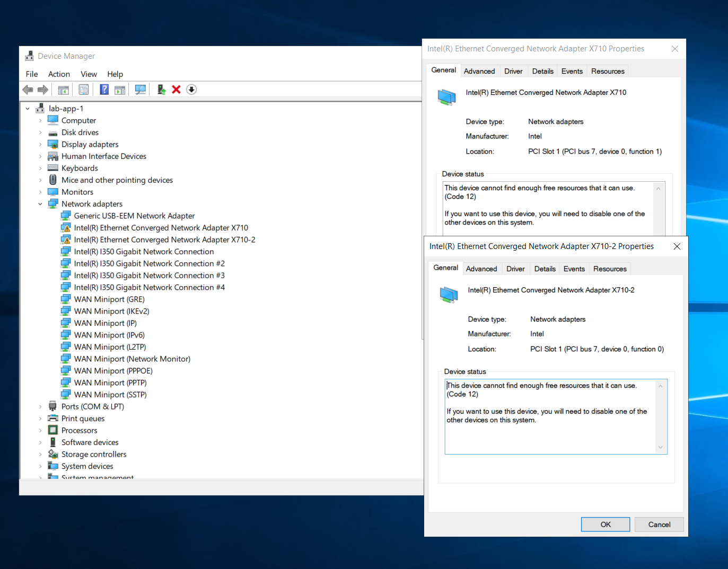The image size is (728, 569).
Task: Click the Keyboards category icon
Action: pyautogui.click(x=53, y=168)
